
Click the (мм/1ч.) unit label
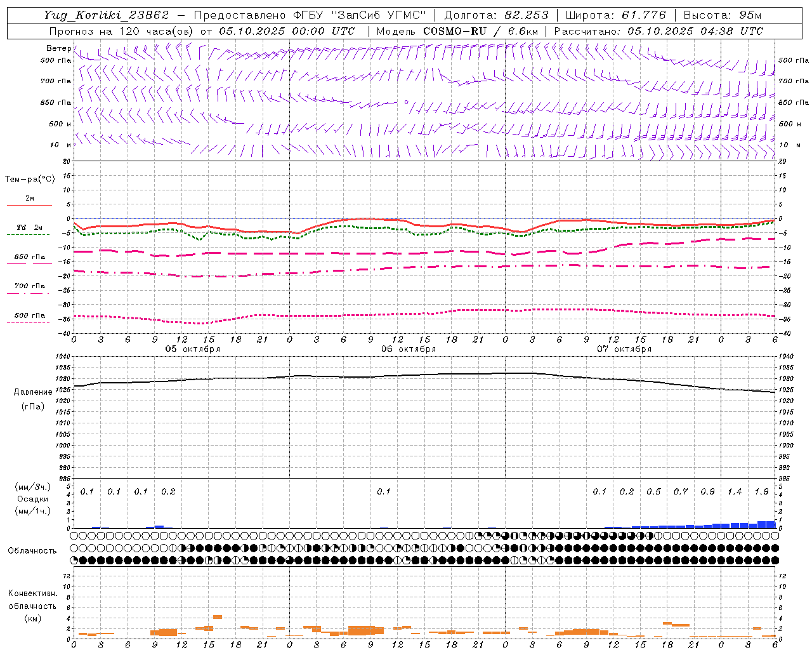(x=32, y=511)
